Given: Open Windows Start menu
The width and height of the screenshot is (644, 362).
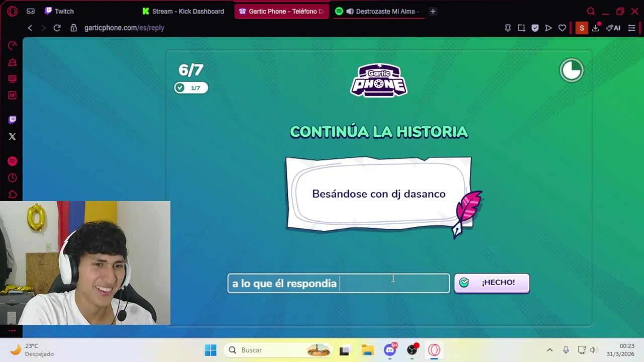Looking at the screenshot, I should pos(211,350).
